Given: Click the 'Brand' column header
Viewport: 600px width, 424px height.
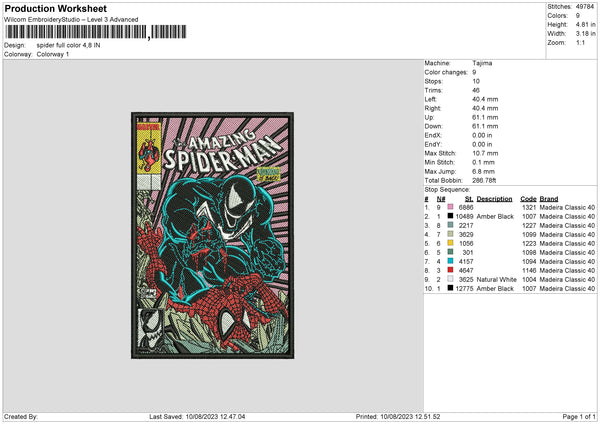Looking at the screenshot, I should click(x=549, y=199).
